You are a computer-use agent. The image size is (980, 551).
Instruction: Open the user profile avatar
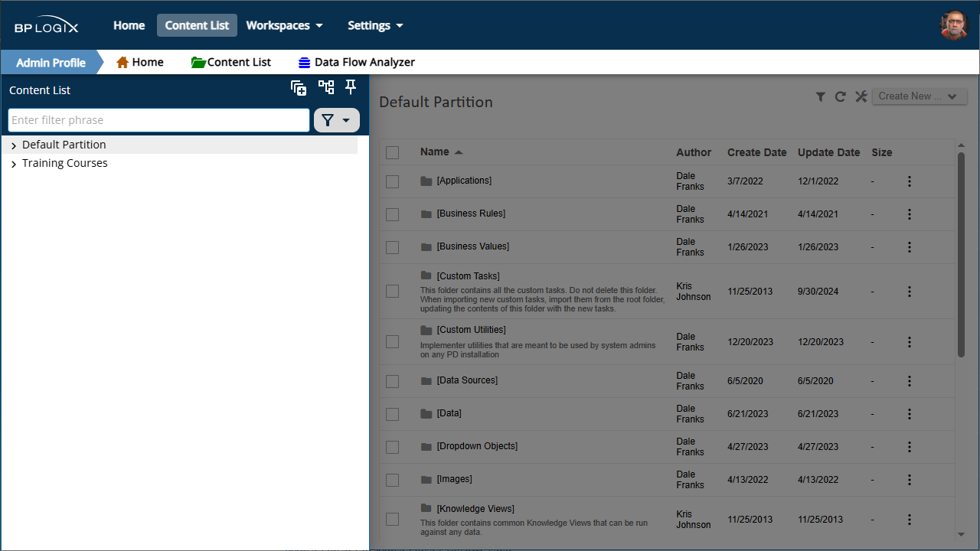pyautogui.click(x=954, y=25)
